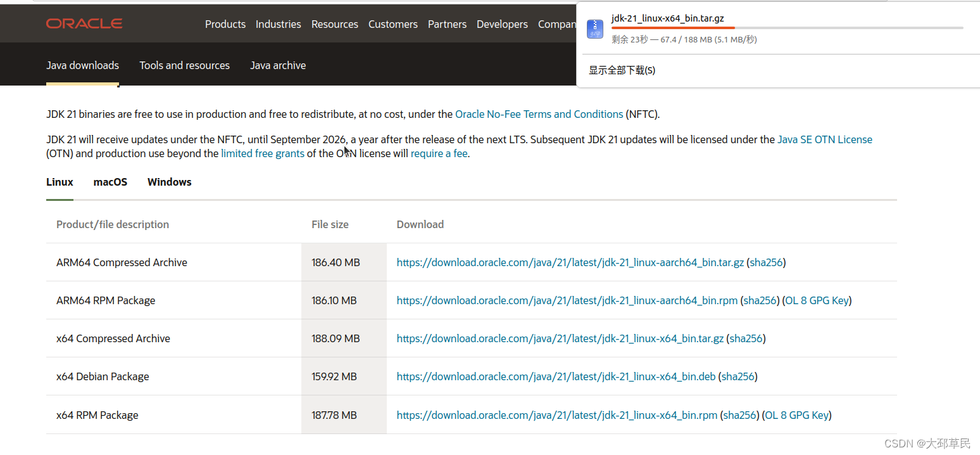
Task: Open the Customers menu
Action: [393, 24]
